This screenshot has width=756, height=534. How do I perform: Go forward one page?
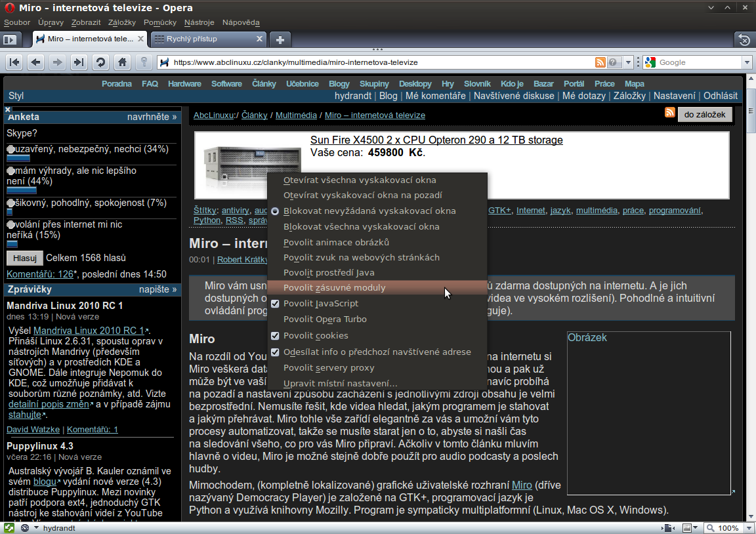click(57, 62)
